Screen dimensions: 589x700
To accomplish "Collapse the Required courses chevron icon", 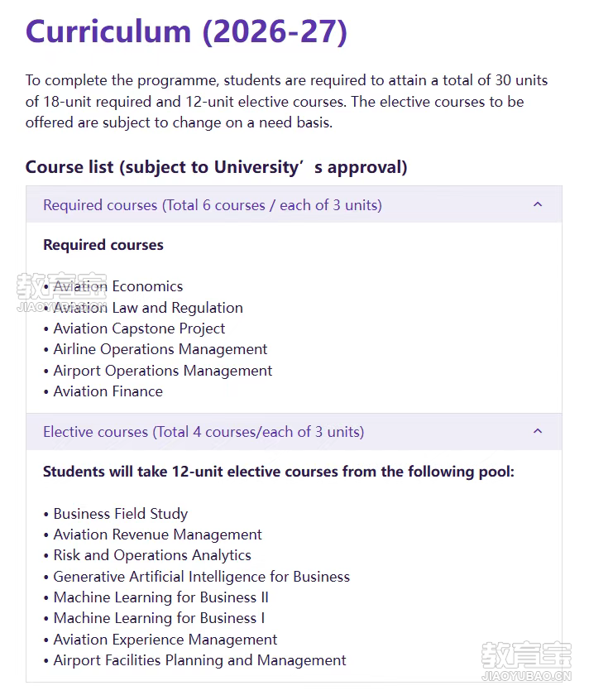I will coord(538,204).
